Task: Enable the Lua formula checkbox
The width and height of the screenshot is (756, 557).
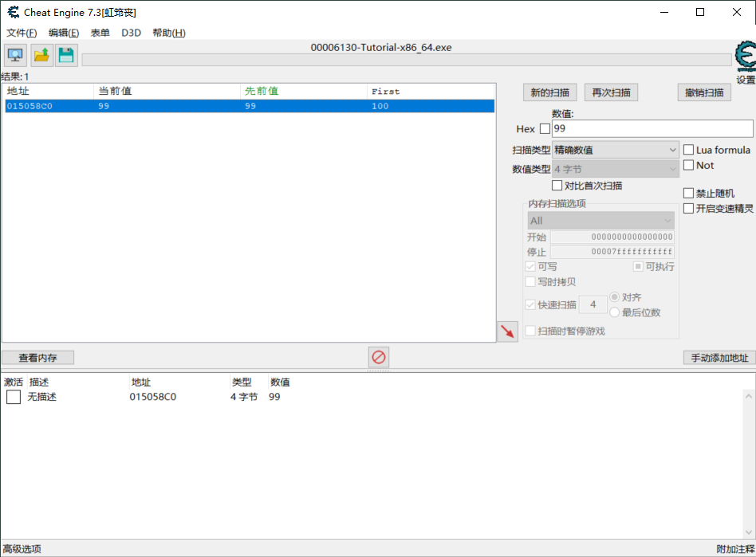Action: pos(688,150)
